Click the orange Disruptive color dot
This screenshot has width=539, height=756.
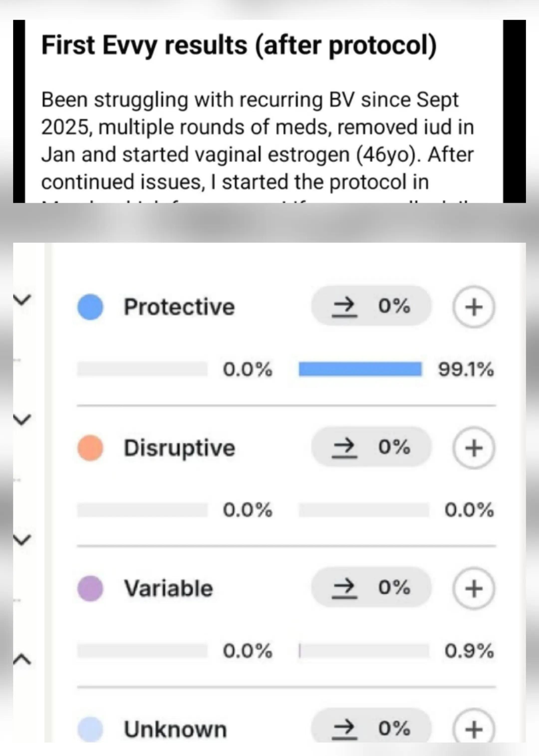pos(90,448)
